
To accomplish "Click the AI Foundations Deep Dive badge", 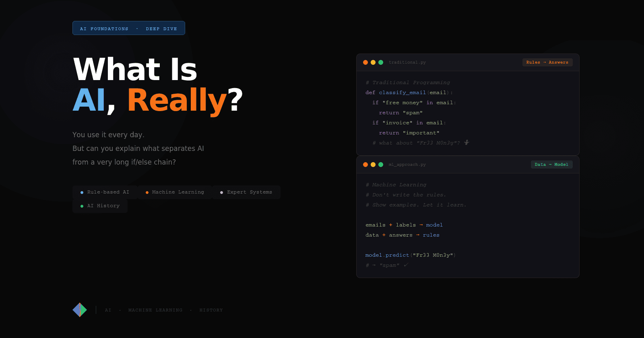I will [x=129, y=28].
